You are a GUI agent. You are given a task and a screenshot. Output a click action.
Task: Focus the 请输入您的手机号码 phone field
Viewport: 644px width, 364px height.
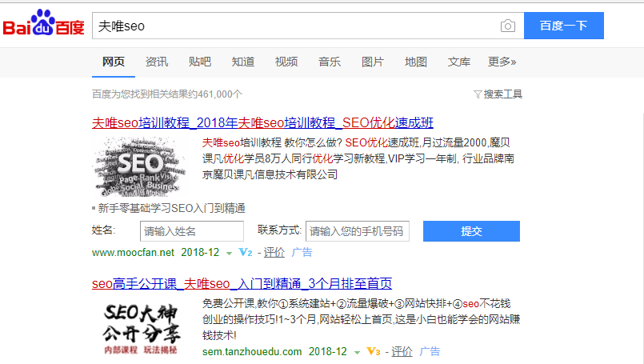click(x=358, y=231)
